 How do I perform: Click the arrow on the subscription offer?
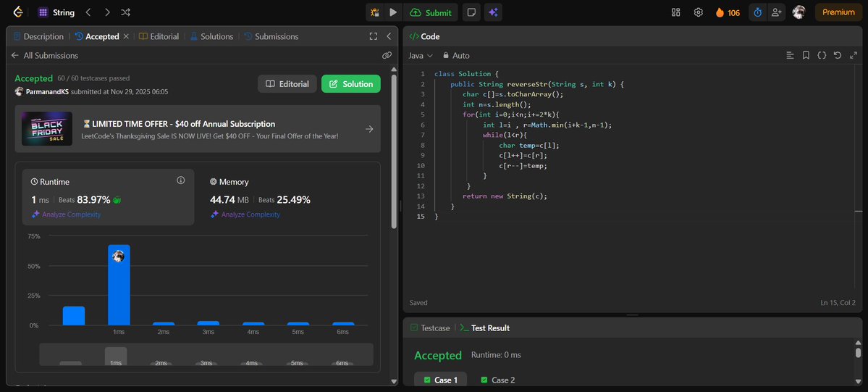coord(369,129)
